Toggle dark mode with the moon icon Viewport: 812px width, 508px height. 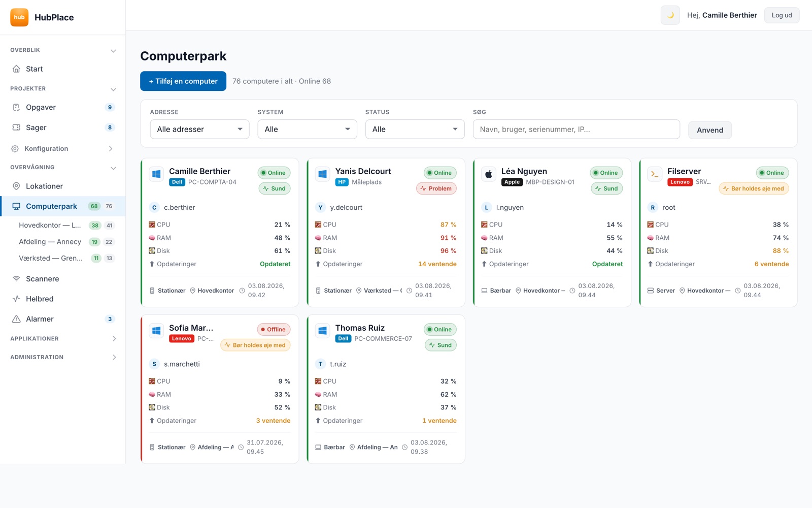670,15
